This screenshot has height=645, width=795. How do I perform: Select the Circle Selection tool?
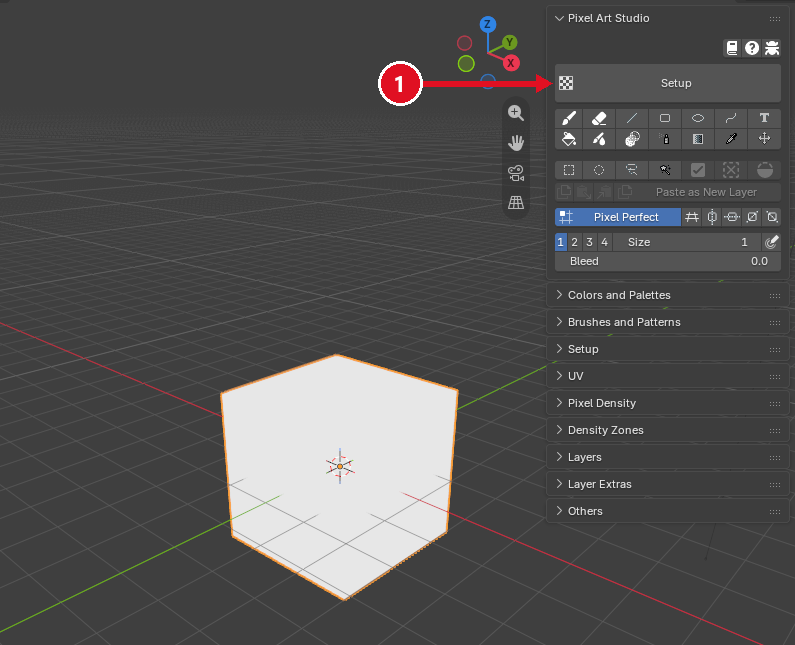599,170
